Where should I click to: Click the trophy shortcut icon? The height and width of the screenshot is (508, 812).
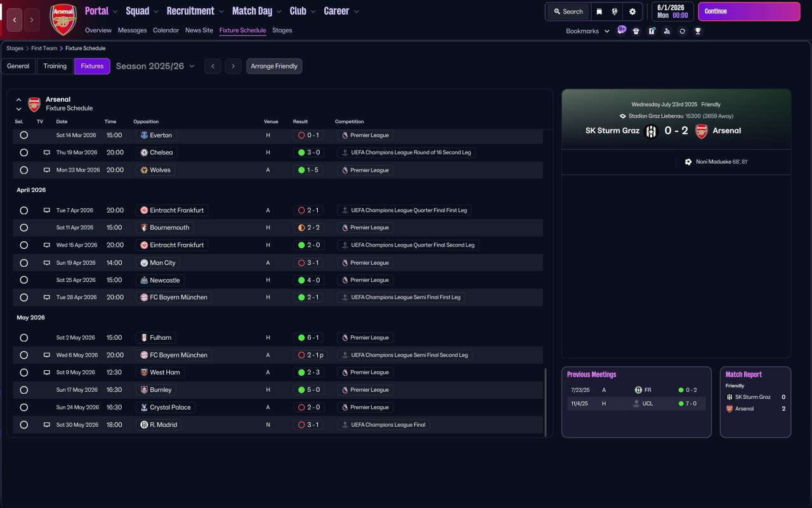(x=698, y=31)
